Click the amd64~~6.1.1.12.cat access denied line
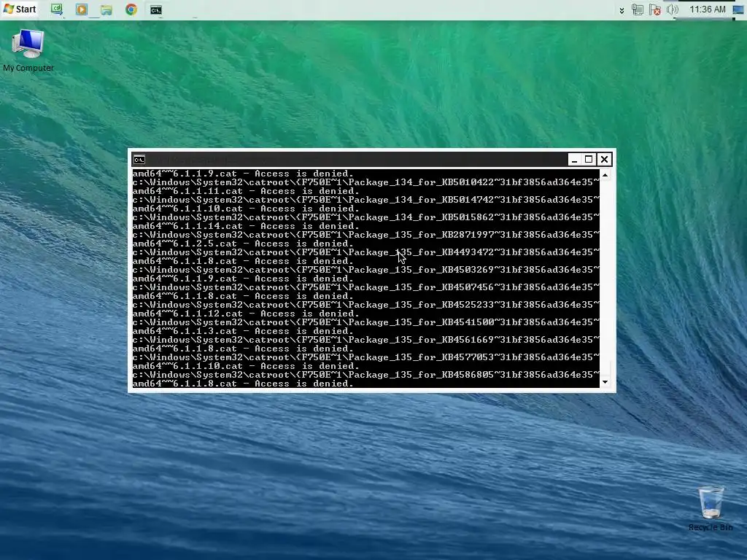The width and height of the screenshot is (747, 560). click(246, 314)
